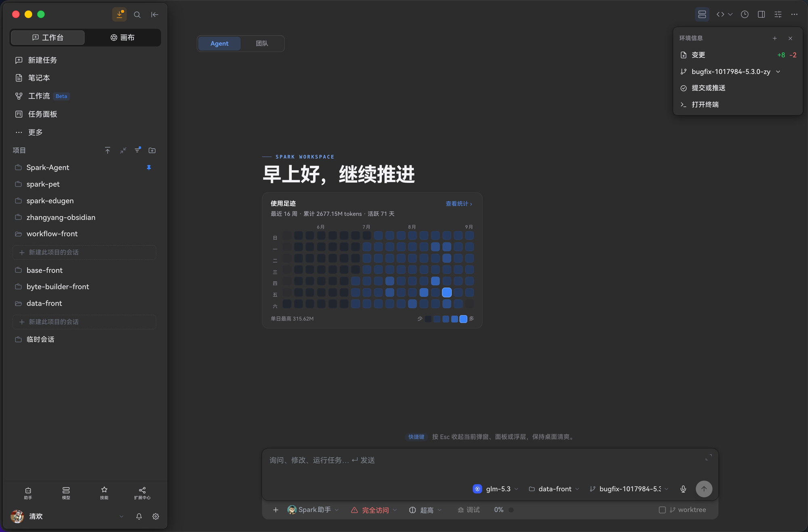The width and height of the screenshot is (808, 532).
Task: Open the Spark助手 assistant dropdown
Action: [313, 510]
